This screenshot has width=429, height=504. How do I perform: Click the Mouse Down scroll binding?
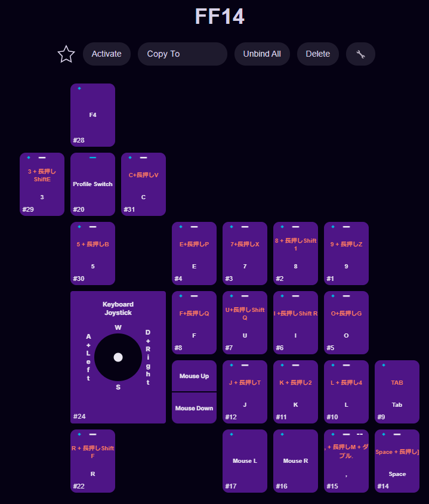pos(195,408)
